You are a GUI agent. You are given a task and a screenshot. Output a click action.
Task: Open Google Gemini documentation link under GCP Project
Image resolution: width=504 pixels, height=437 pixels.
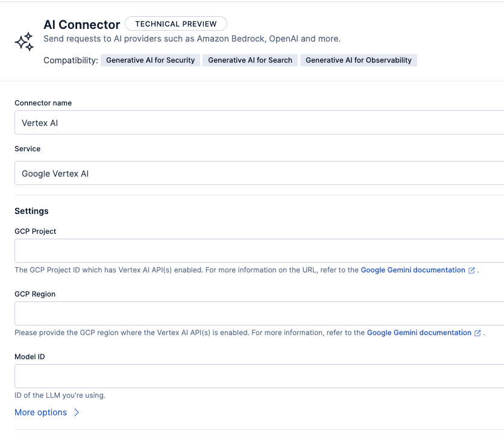413,270
